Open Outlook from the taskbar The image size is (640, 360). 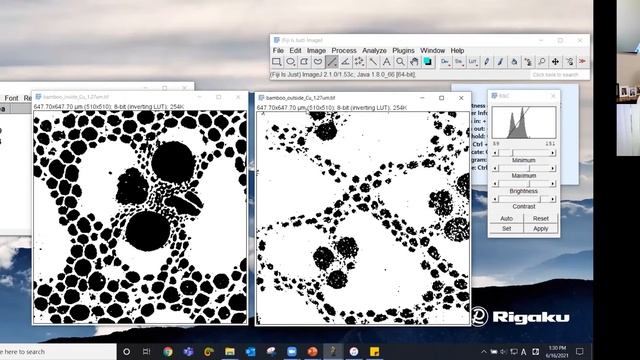(x=250, y=351)
